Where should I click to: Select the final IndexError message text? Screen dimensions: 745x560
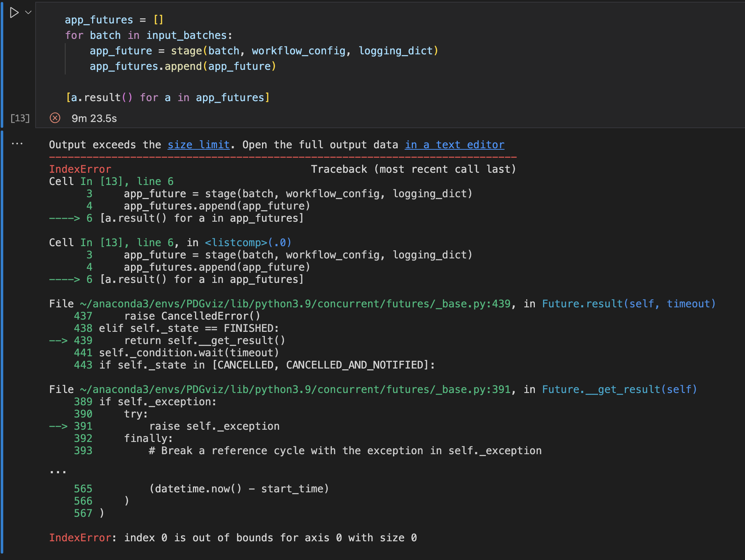[x=233, y=537]
